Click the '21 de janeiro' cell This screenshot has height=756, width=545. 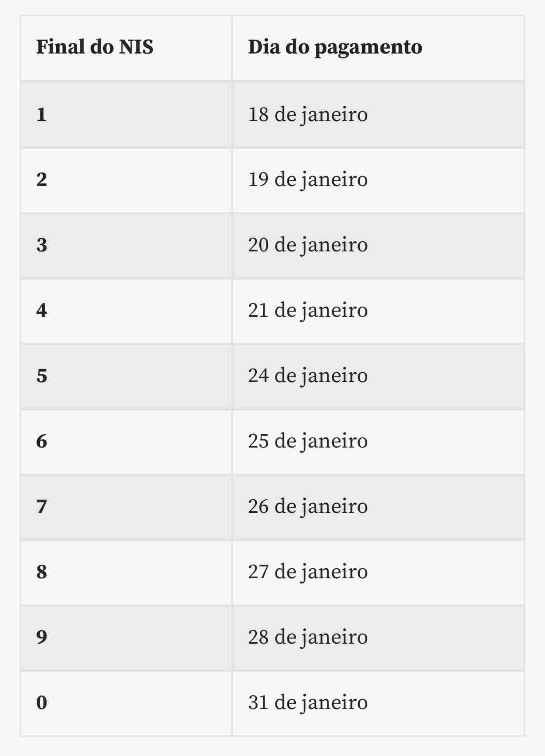[378, 311]
